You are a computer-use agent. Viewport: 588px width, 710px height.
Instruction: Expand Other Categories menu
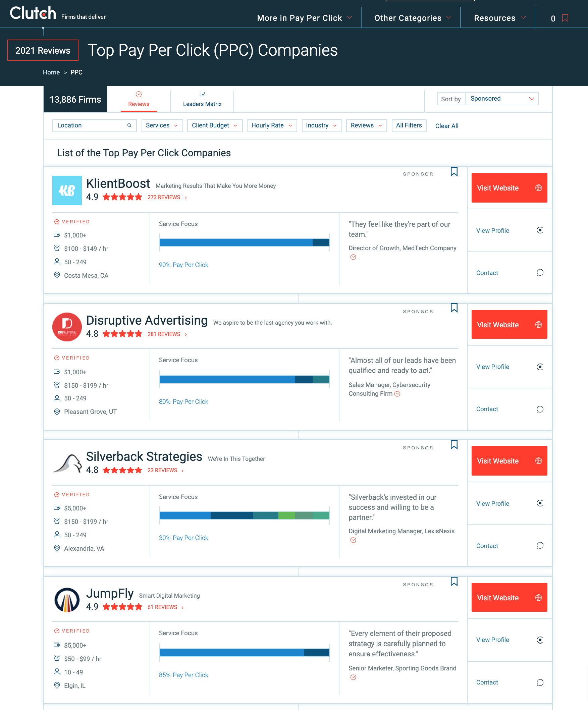[x=413, y=18]
